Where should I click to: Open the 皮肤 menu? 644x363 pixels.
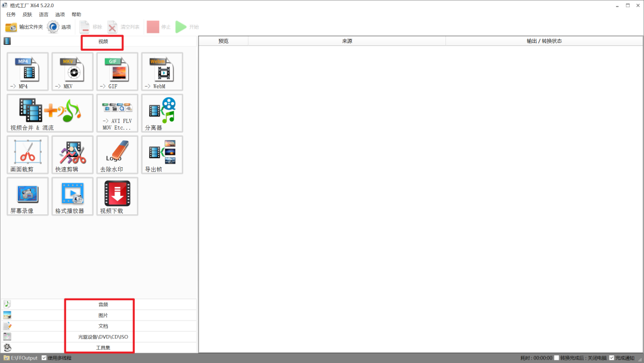coord(27,14)
